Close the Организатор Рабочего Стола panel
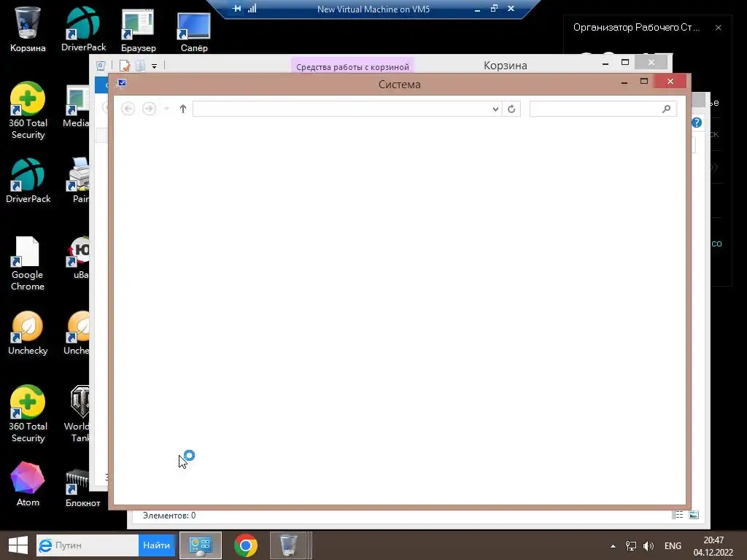The width and height of the screenshot is (747, 560). 719,28
